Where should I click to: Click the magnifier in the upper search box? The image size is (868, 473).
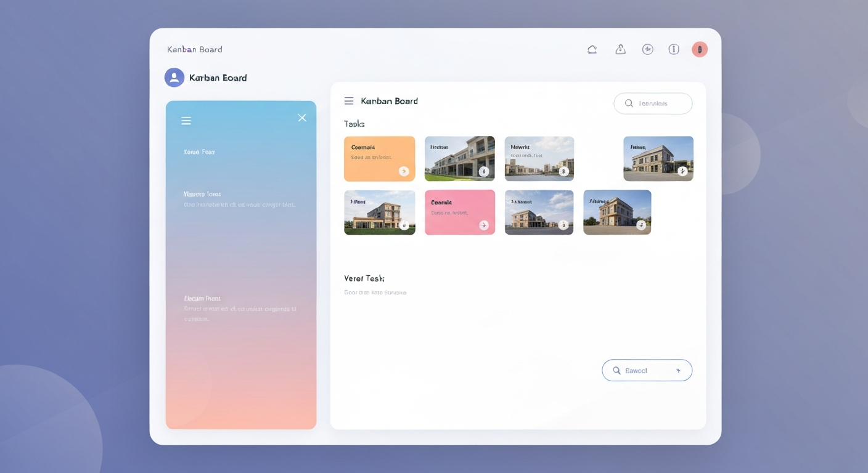coord(629,103)
